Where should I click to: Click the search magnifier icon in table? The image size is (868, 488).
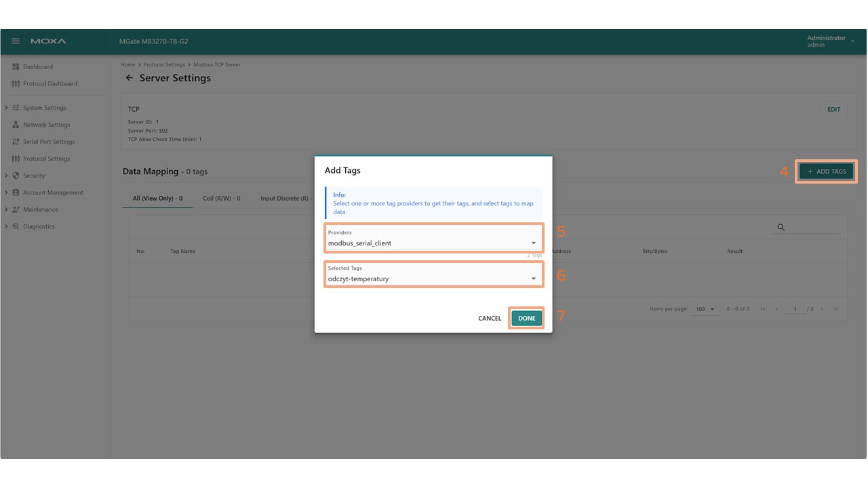pyautogui.click(x=781, y=228)
